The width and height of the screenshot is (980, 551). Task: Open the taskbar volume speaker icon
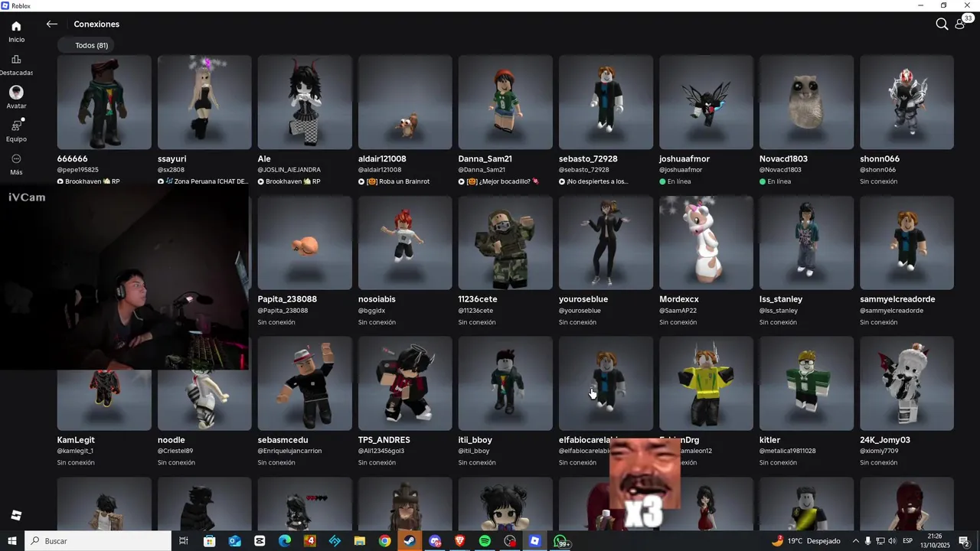pyautogui.click(x=892, y=541)
